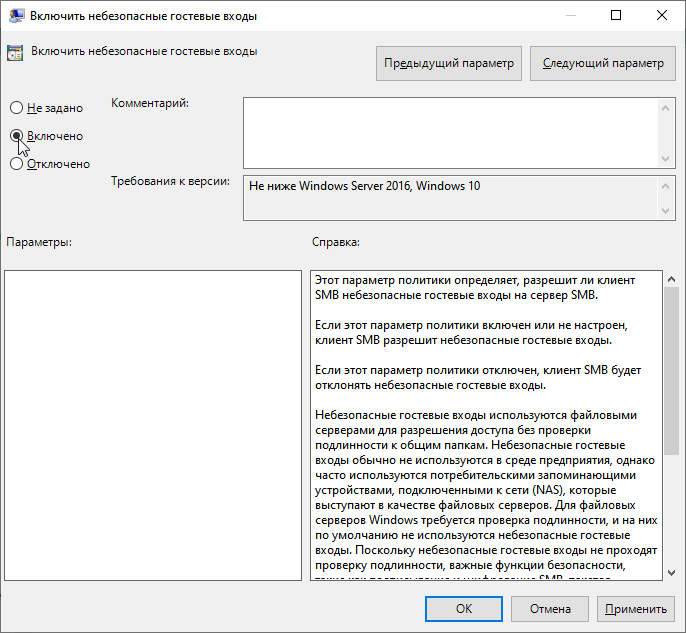Click the down arrow of the Справка scrollbar
This screenshot has width=686, height=633.
(671, 571)
